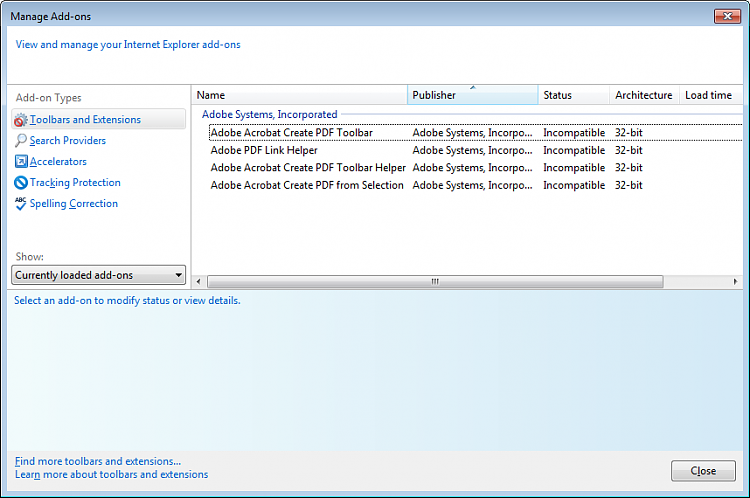Click the Search Providers magnifier icon
Screen dimensions: 750x498
tap(21, 141)
